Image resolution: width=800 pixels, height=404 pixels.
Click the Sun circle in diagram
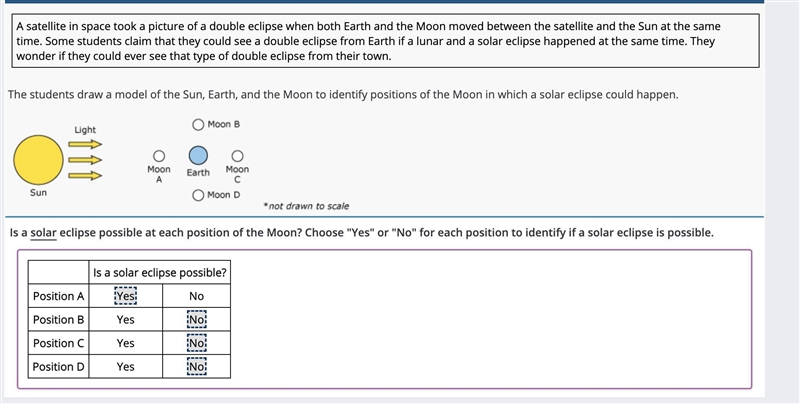click(x=39, y=160)
